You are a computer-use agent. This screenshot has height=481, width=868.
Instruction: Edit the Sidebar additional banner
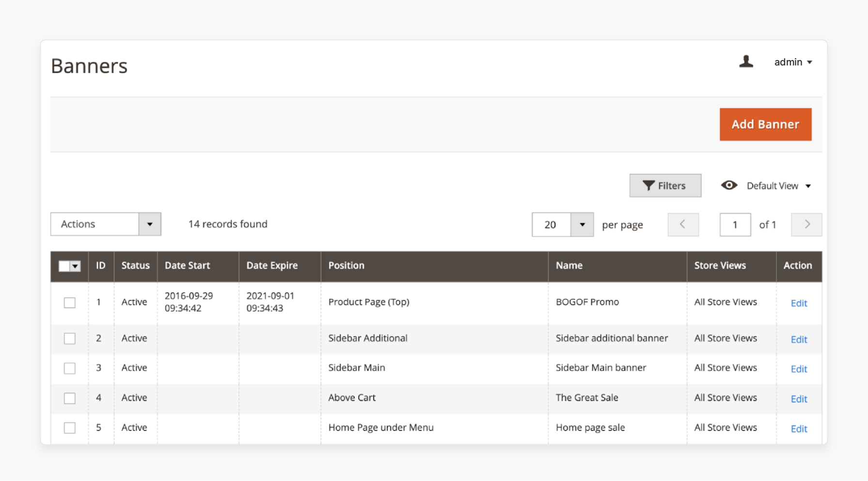point(799,340)
